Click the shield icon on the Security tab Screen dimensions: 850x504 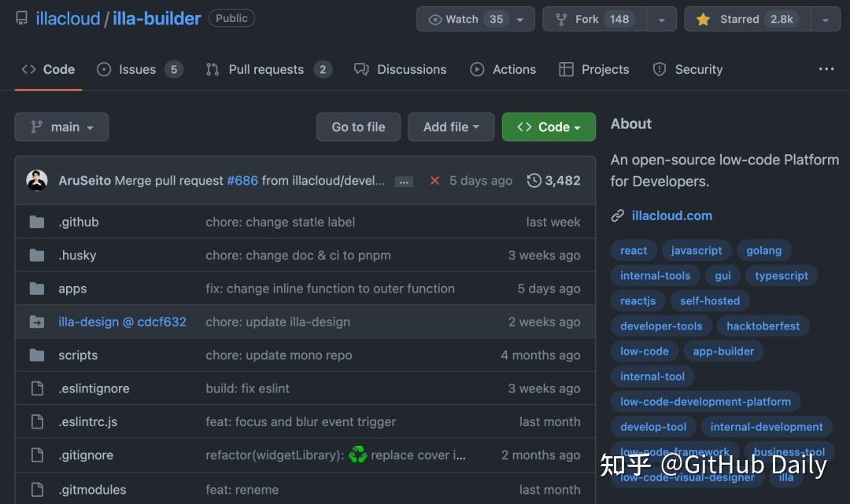pos(659,69)
